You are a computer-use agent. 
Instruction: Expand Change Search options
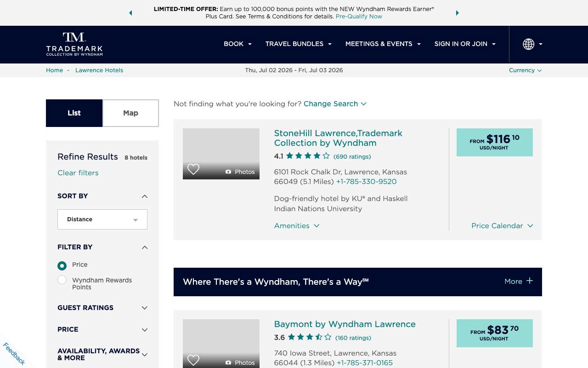pyautogui.click(x=335, y=103)
